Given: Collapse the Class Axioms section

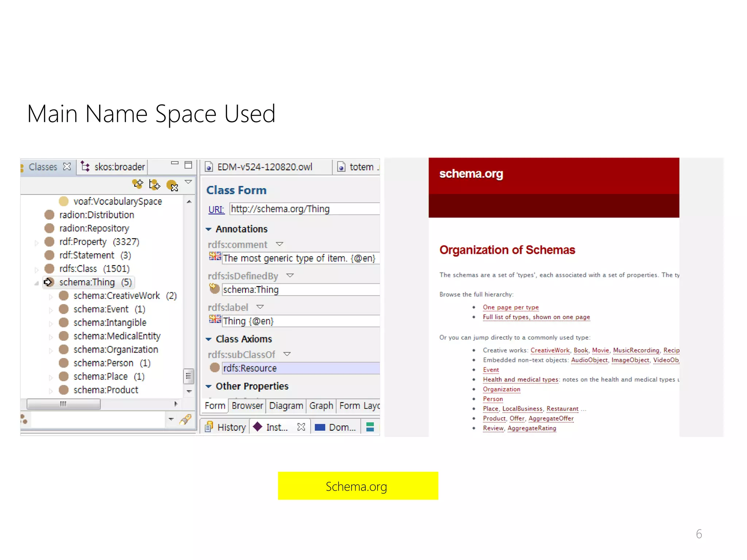Looking at the screenshot, I should click(209, 339).
